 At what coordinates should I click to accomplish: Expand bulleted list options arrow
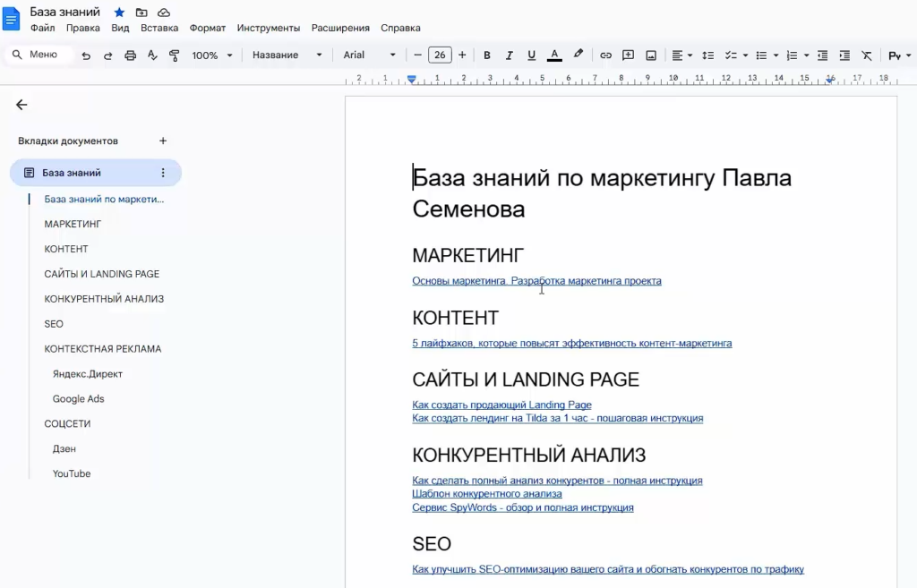click(776, 55)
